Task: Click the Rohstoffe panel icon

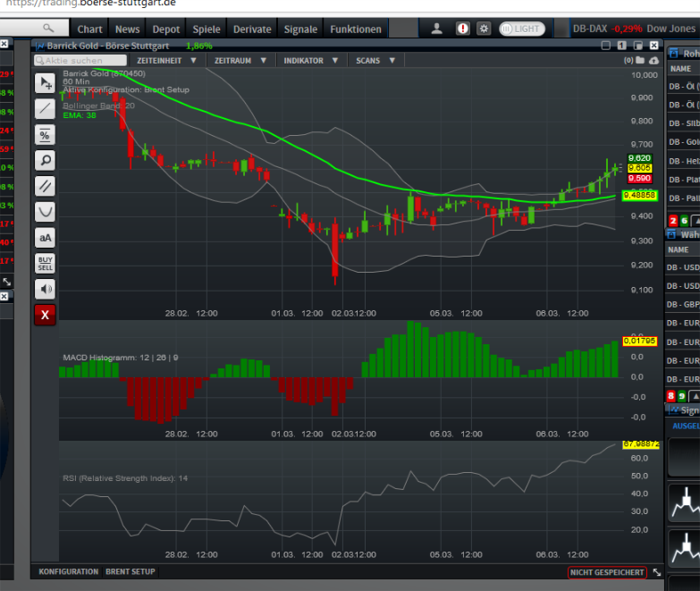Action: coord(673,54)
